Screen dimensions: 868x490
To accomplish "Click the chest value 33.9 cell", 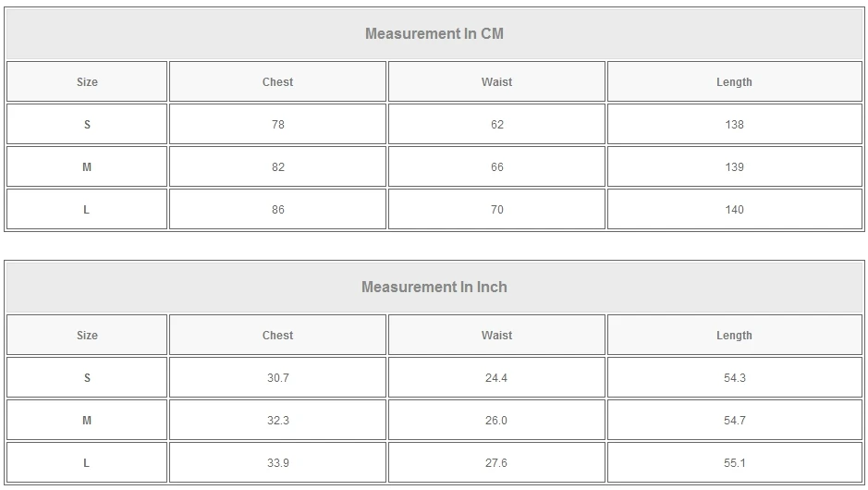I will coord(277,463).
